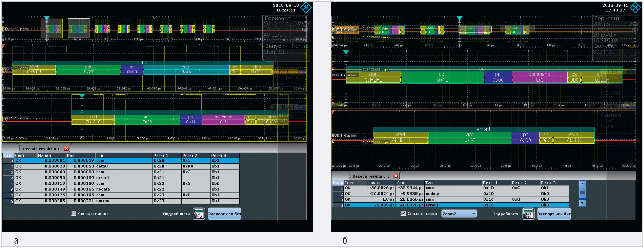Select cyan trigger marker in screen a overview
Viewport: 644px width, 248px height.
pyautogui.click(x=46, y=19)
